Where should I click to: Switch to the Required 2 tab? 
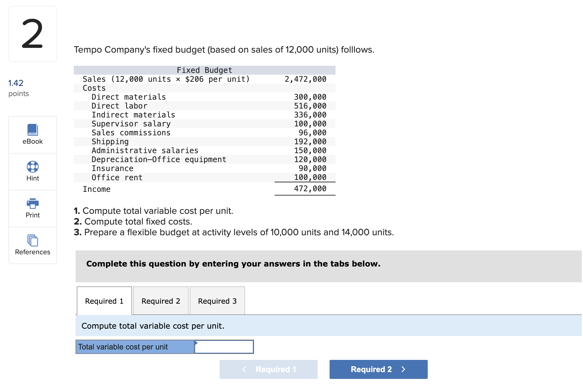pos(161,301)
